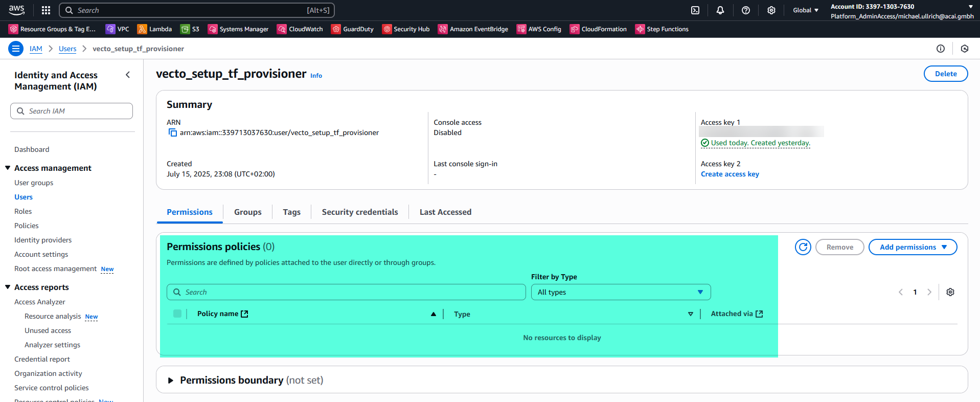Open User groups in the side navigation
Image resolution: width=980 pixels, height=402 pixels.
[34, 183]
